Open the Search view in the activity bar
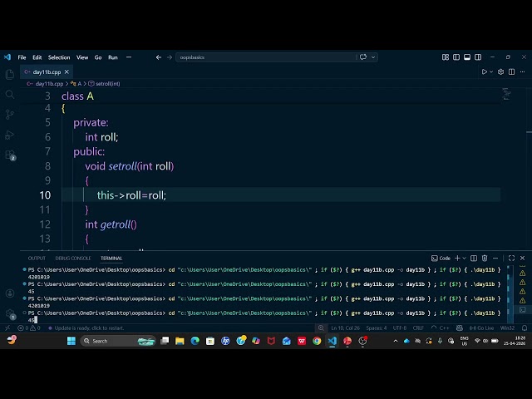 pyautogui.click(x=10, y=94)
